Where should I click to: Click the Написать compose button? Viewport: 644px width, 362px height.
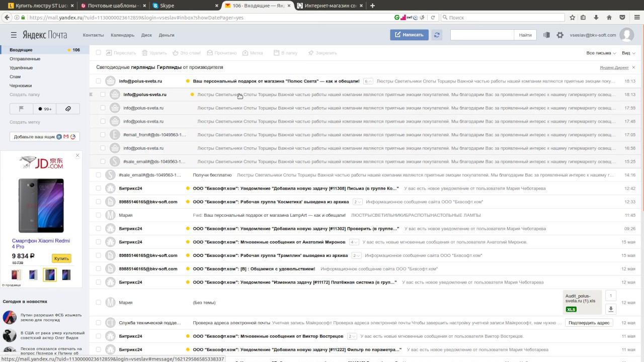point(409,35)
